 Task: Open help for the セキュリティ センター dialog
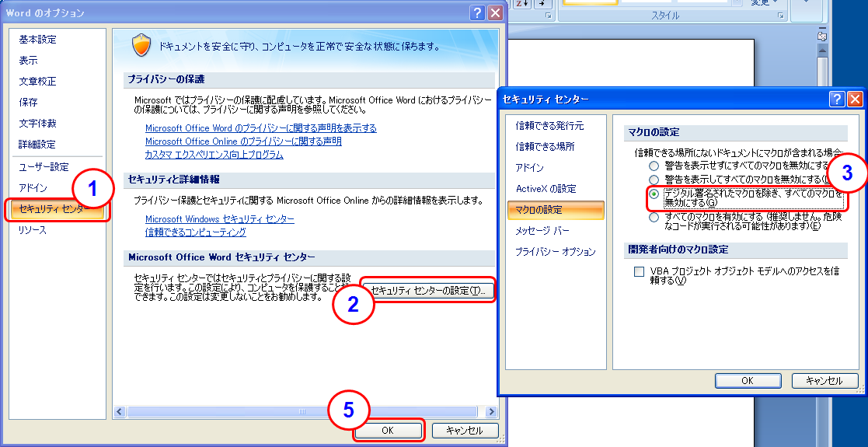pos(837,100)
